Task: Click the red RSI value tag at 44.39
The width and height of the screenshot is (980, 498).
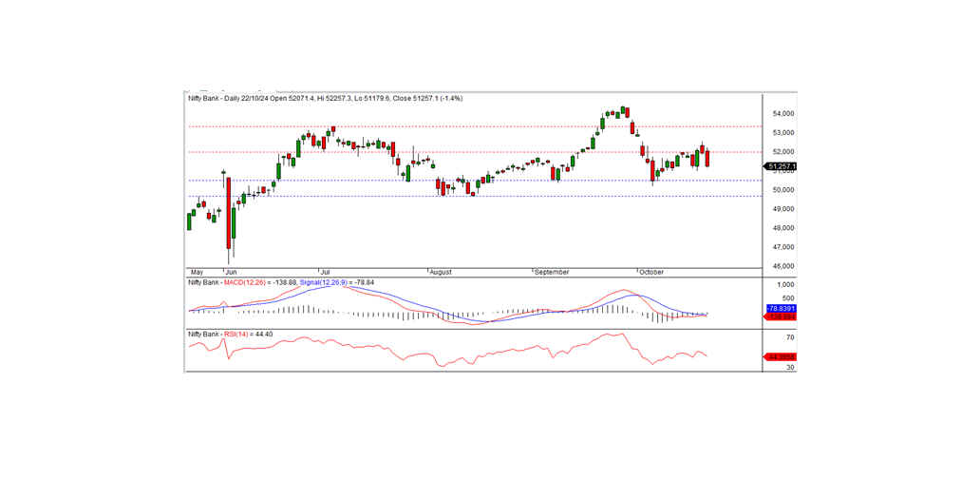Action: click(x=781, y=357)
